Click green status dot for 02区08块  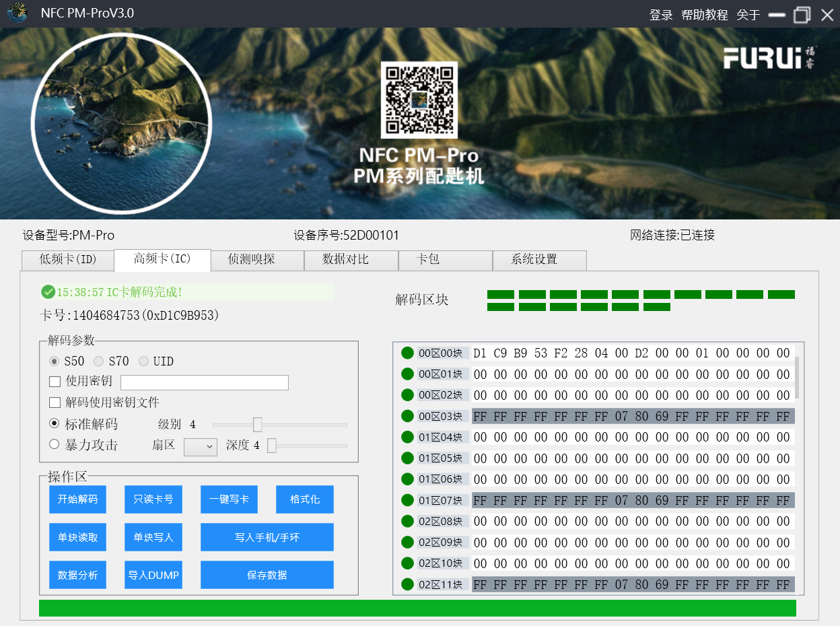click(407, 521)
